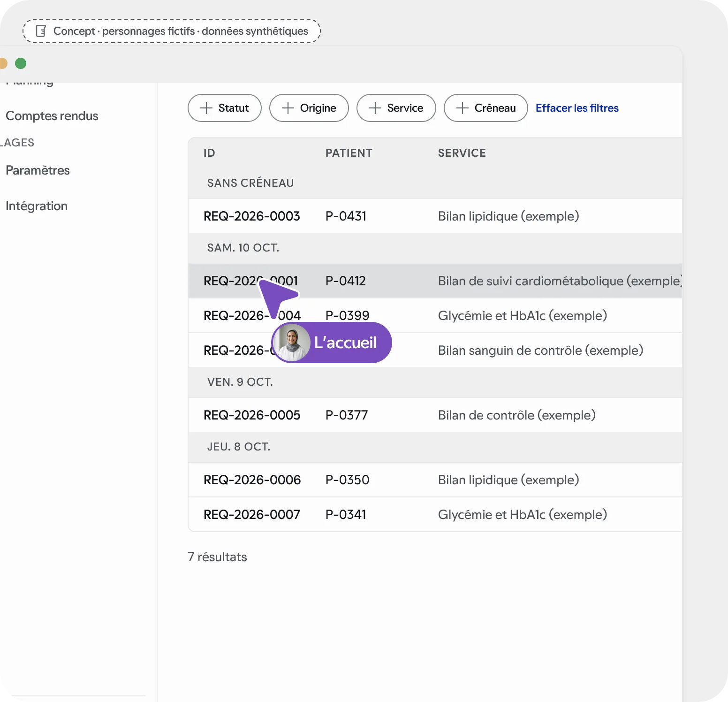The height and width of the screenshot is (702, 728).
Task: Click Glycémie et HbA1c for P-0399
Action: pos(523,316)
